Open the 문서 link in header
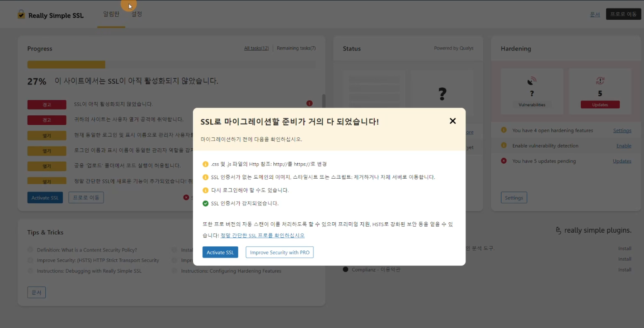The height and width of the screenshot is (328, 644). tap(595, 14)
